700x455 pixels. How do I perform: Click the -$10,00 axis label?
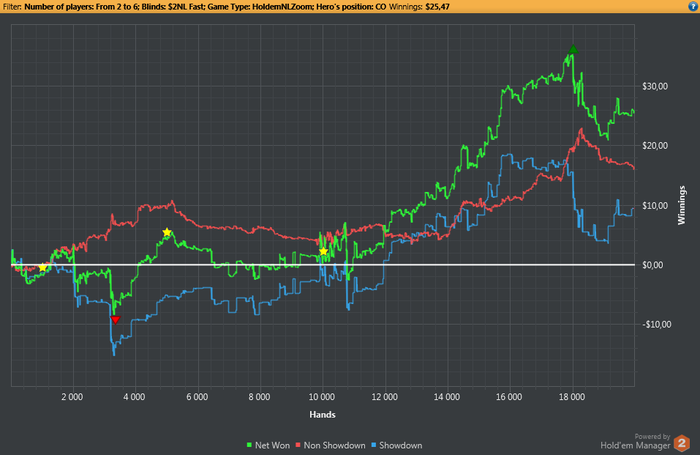tap(656, 324)
